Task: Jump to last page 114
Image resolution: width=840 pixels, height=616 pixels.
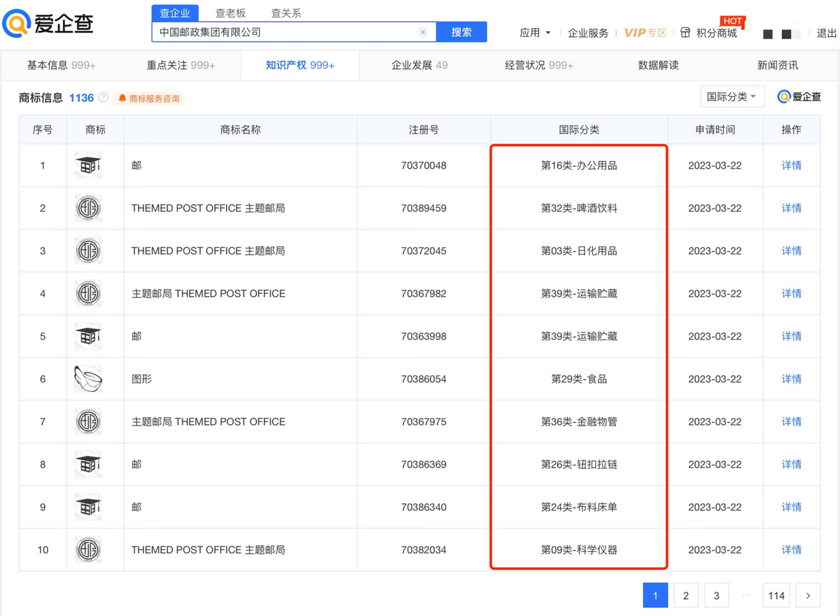Action: coord(776,596)
